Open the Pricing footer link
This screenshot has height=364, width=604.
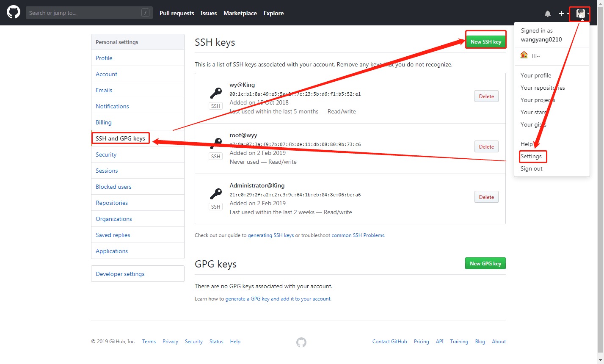[422, 342]
